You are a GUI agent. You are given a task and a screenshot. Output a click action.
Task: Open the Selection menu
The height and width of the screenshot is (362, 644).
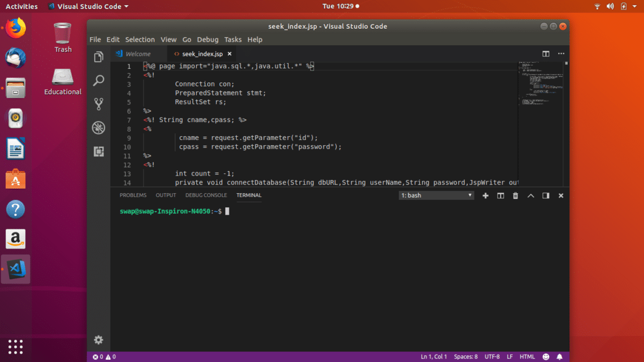[x=140, y=40]
